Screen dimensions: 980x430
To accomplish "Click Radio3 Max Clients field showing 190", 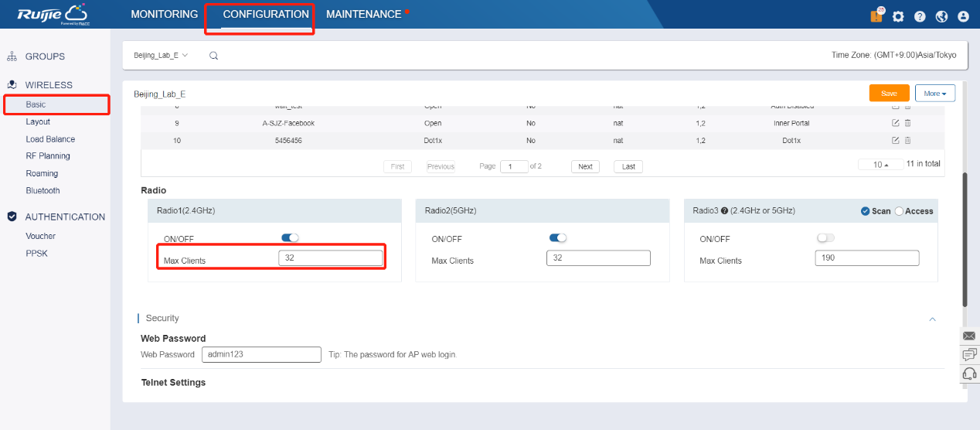I will [x=867, y=258].
